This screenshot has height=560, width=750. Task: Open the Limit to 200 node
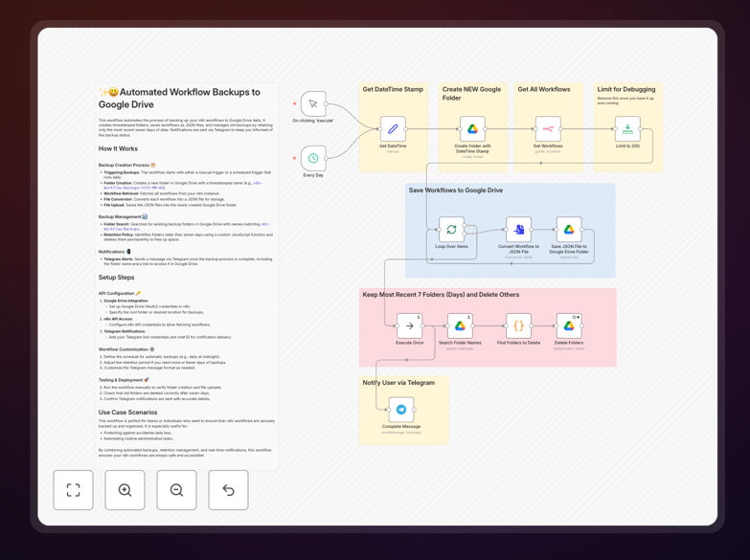(x=627, y=128)
